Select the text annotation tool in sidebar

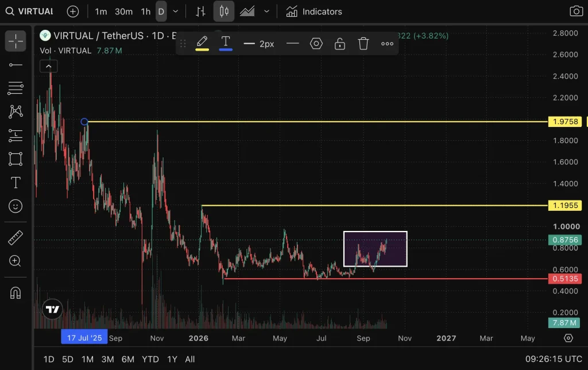[16, 183]
